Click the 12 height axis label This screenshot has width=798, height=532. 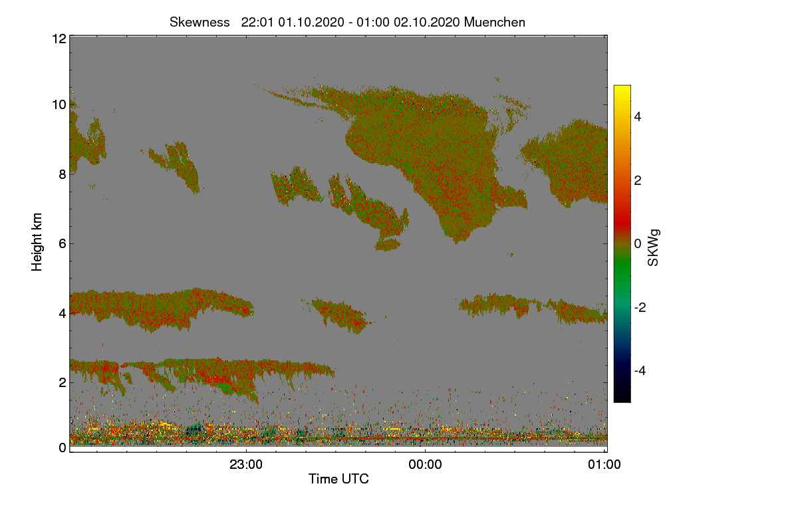pos(59,39)
